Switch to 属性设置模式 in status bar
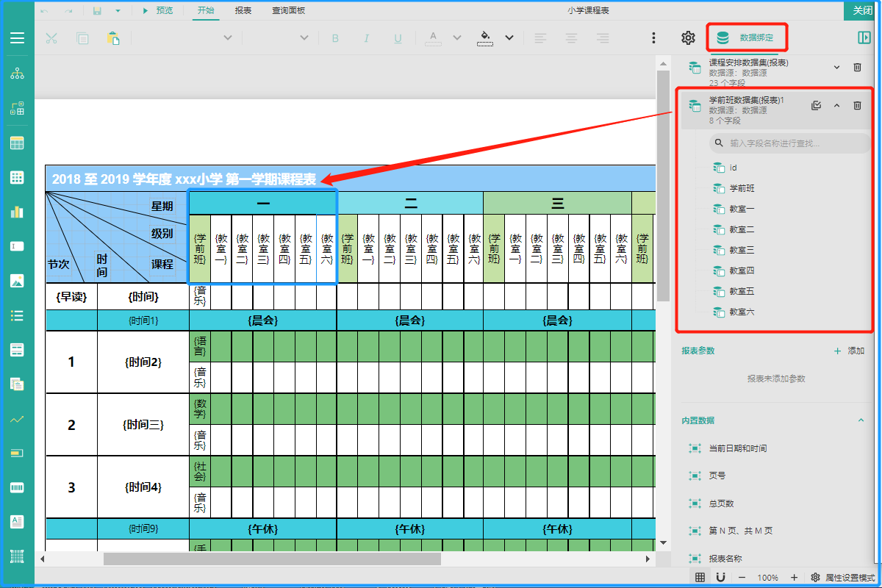 843,578
